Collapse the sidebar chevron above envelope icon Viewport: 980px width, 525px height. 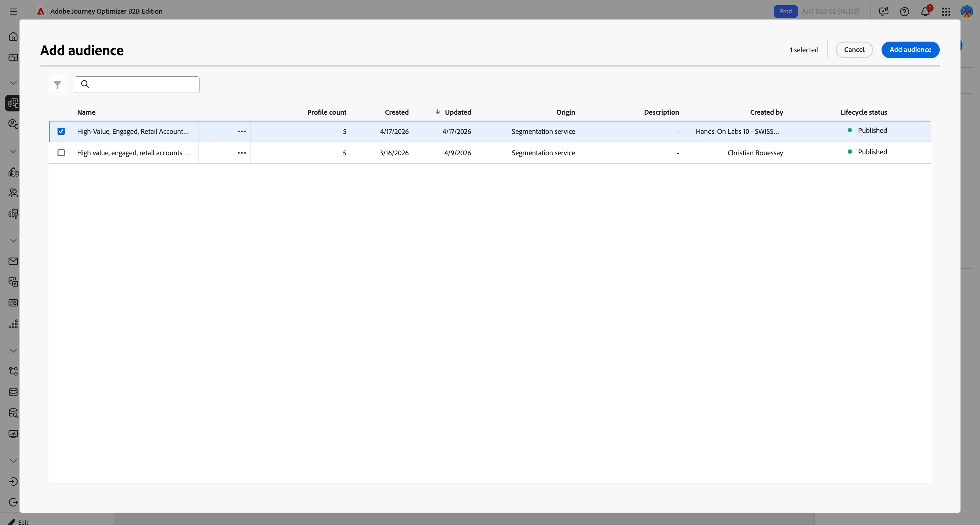[x=13, y=240]
